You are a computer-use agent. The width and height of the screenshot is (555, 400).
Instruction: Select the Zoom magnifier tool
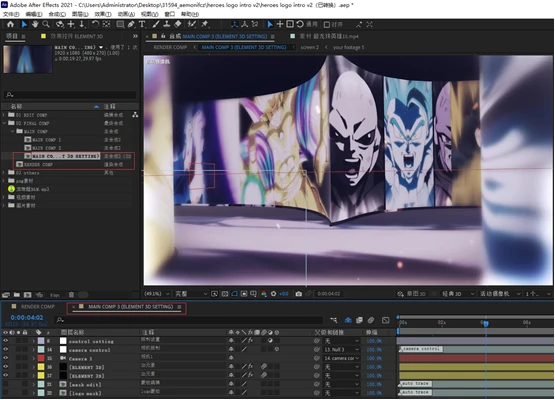click(x=46, y=24)
